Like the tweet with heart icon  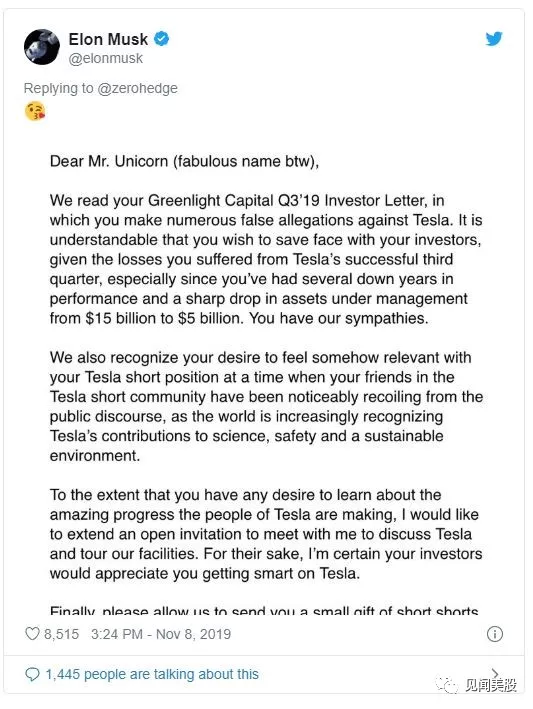click(32, 633)
